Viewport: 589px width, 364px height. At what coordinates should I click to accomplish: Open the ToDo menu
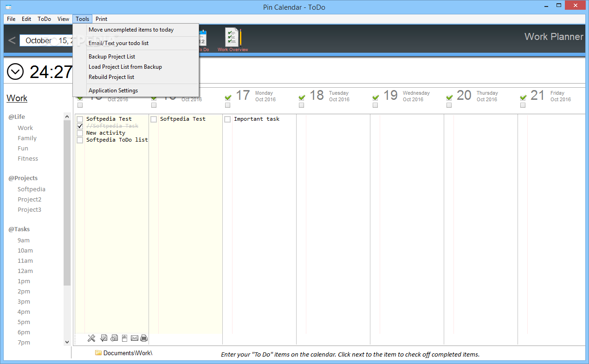[45, 19]
